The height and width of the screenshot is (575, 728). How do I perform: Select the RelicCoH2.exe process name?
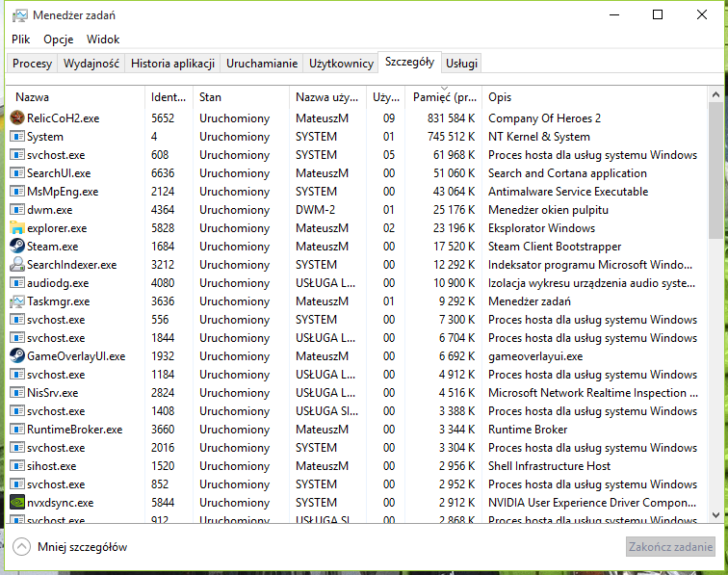(x=64, y=118)
